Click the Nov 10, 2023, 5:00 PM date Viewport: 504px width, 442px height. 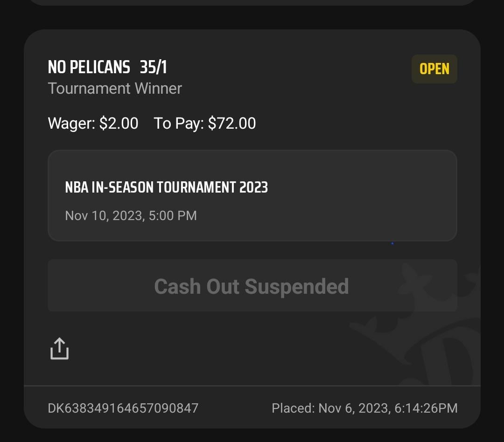(131, 215)
